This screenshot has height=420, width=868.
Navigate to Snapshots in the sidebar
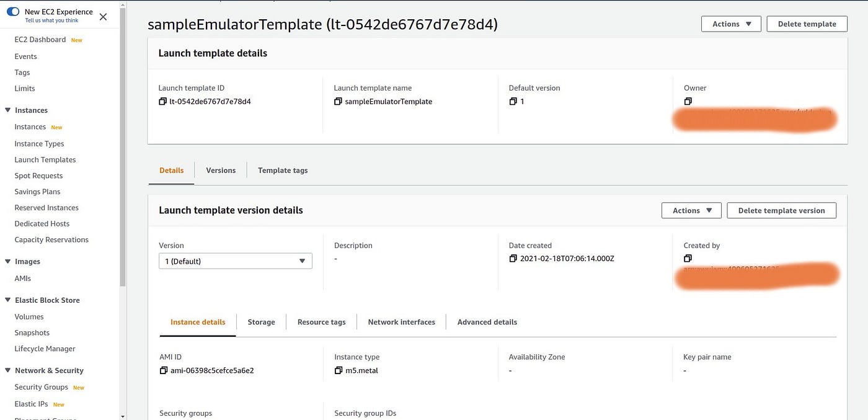point(32,332)
